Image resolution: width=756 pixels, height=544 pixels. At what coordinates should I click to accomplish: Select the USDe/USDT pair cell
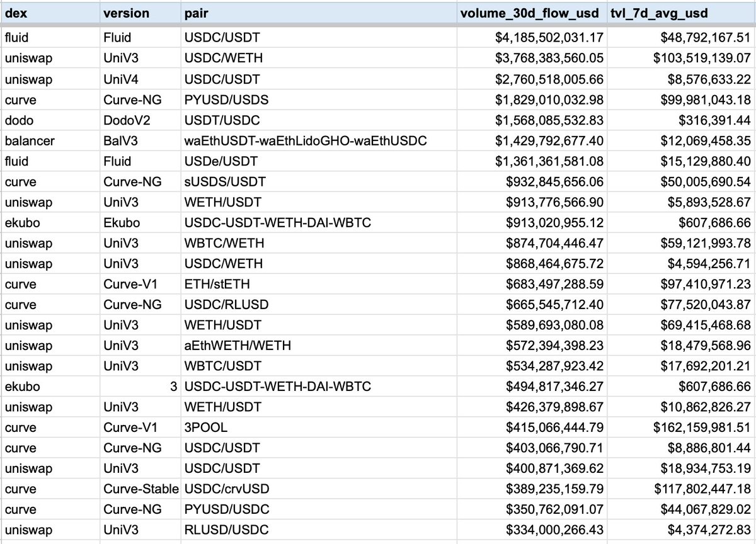click(x=319, y=161)
